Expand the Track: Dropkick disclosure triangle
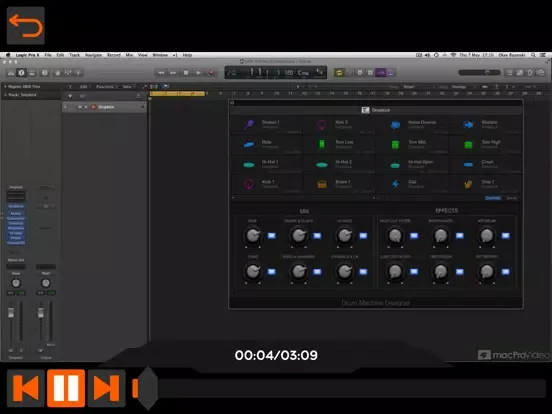This screenshot has width=552, height=414. click(x=5, y=95)
